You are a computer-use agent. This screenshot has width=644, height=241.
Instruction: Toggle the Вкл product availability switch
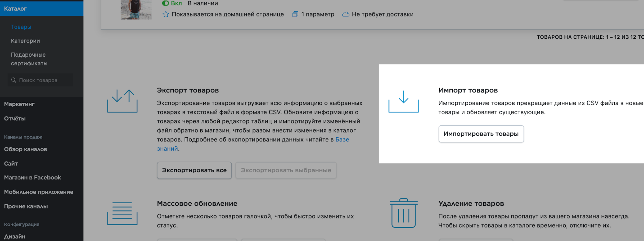(166, 3)
